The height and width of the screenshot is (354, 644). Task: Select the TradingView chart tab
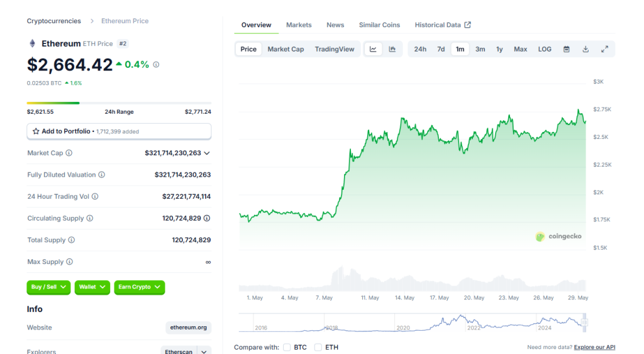point(335,49)
